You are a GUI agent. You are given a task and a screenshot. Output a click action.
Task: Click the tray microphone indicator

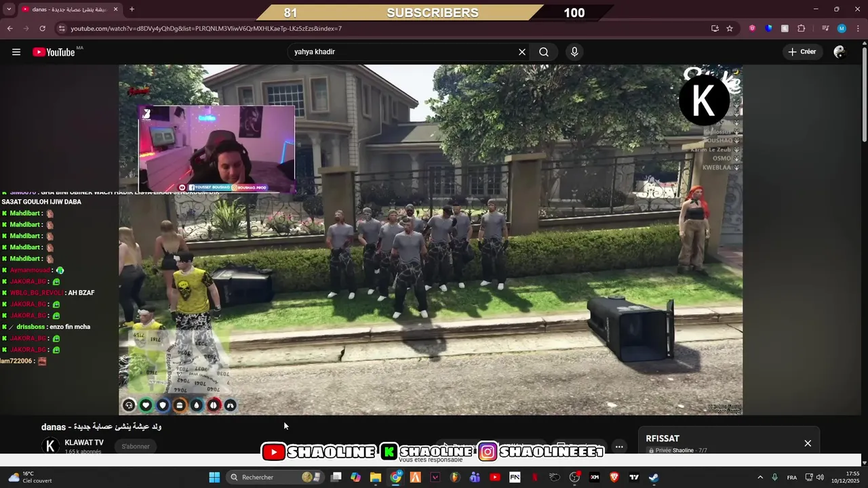[x=775, y=477]
